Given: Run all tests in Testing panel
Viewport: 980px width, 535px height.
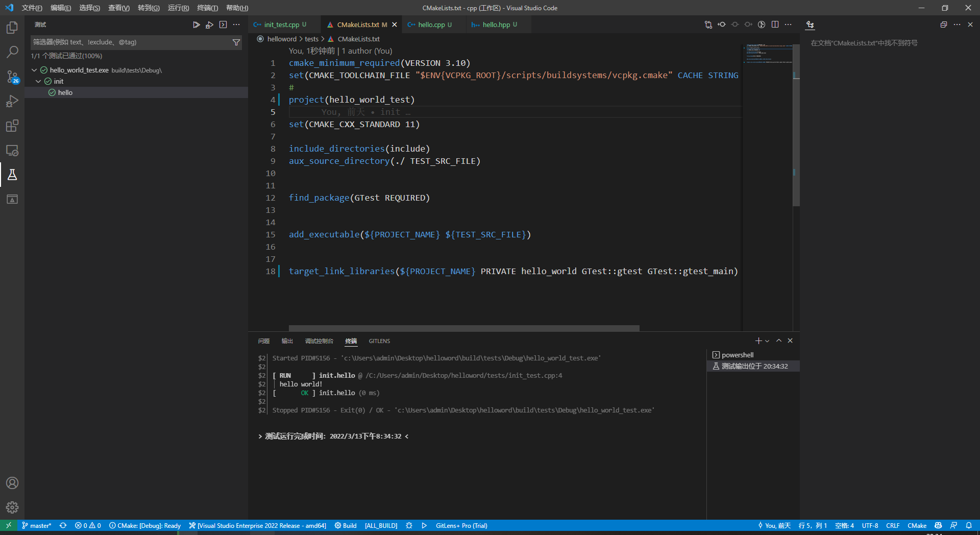Looking at the screenshot, I should [x=196, y=25].
